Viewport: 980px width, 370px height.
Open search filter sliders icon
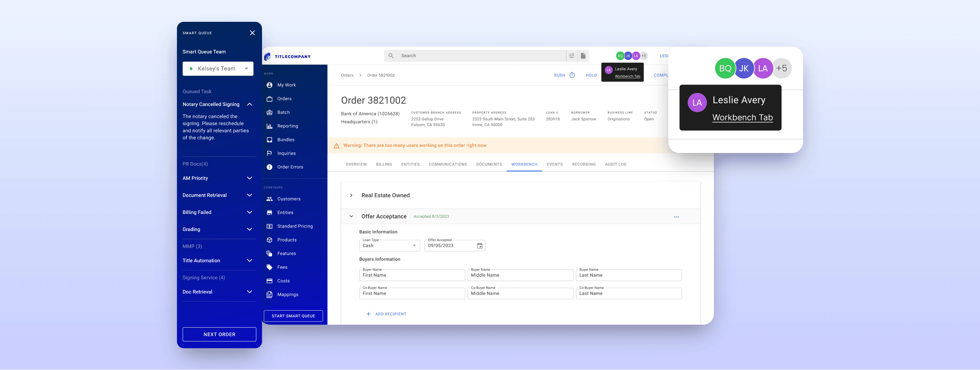[571, 56]
